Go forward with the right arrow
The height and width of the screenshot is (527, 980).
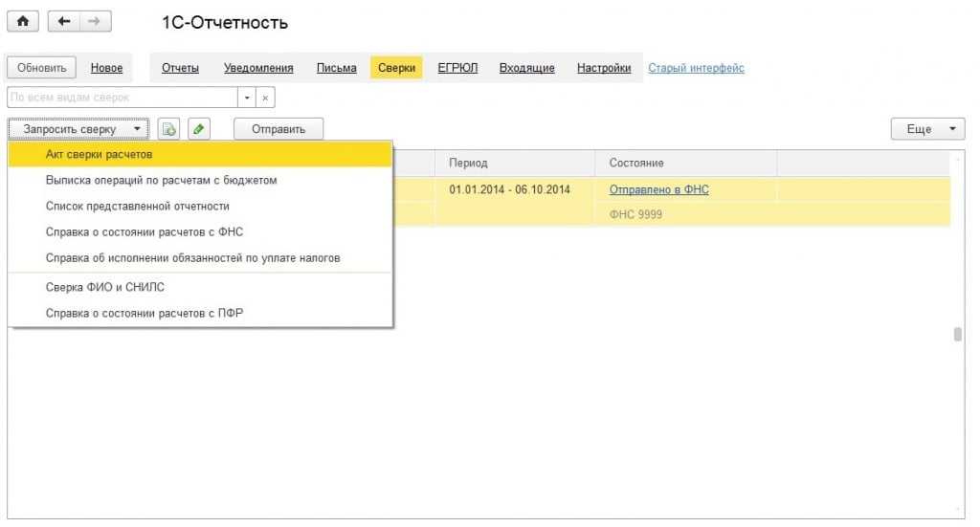point(94,22)
